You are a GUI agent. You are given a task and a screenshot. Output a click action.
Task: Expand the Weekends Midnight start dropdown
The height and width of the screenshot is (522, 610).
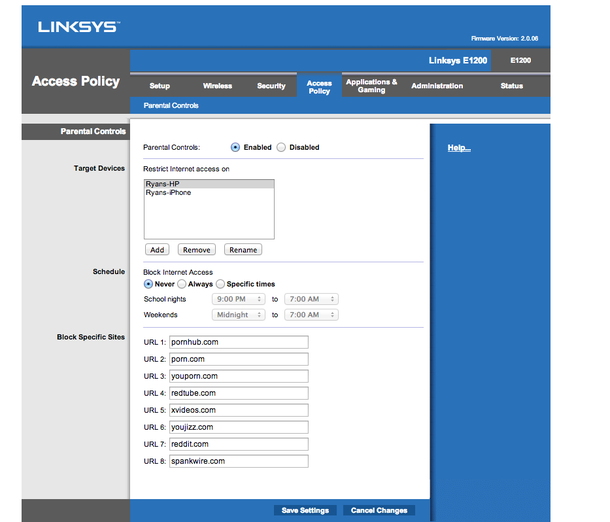tap(238, 315)
